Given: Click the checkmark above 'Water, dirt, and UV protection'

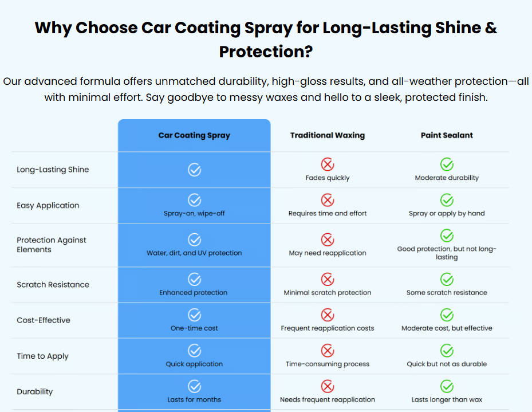Looking at the screenshot, I should coord(194,240).
